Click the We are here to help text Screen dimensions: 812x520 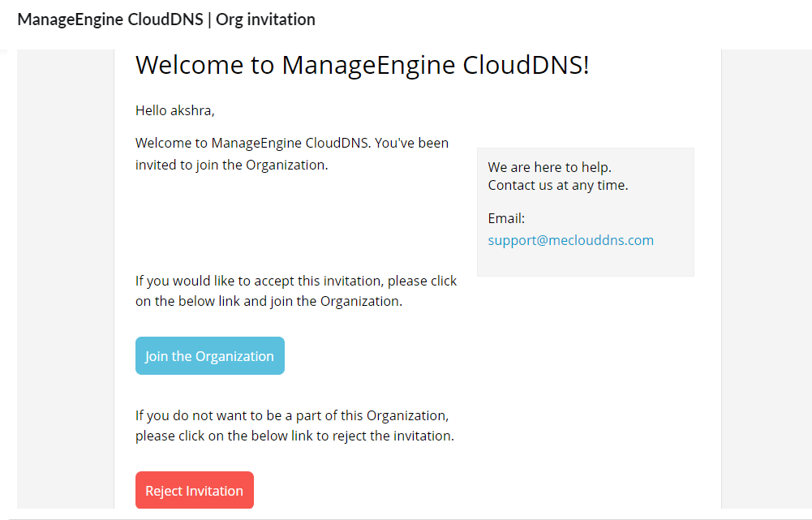(549, 167)
